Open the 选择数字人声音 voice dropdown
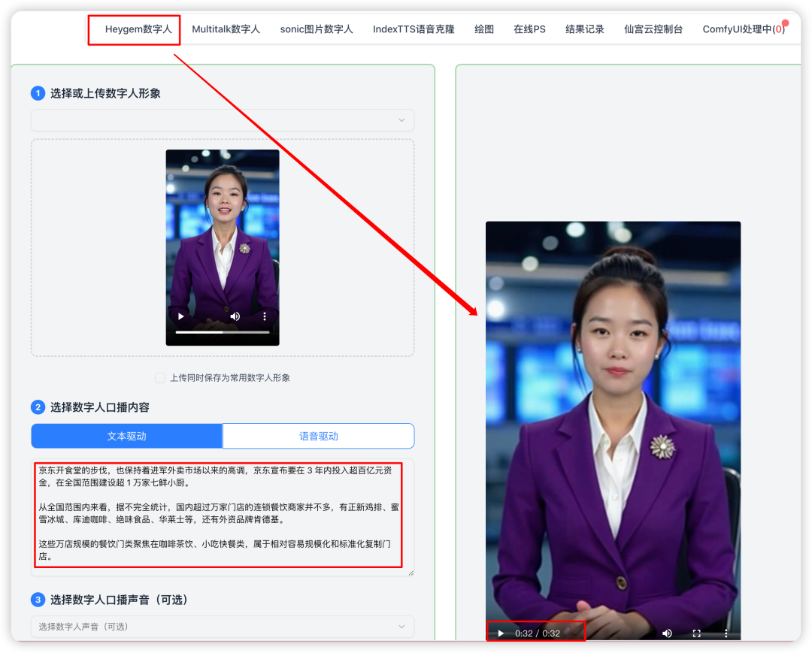 223,626
